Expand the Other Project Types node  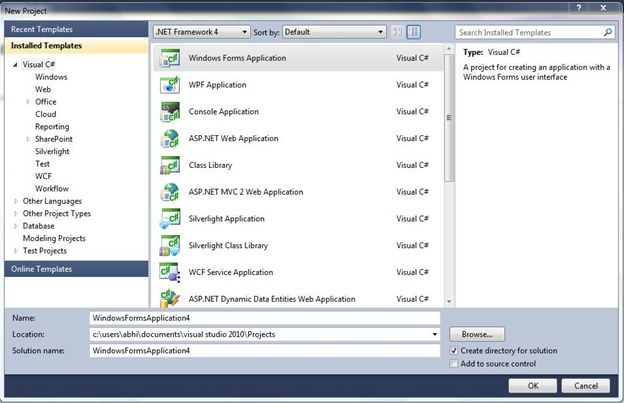(x=16, y=214)
